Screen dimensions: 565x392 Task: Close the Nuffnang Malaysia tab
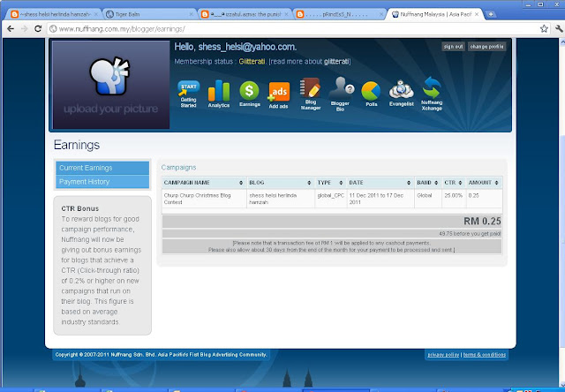tap(477, 14)
